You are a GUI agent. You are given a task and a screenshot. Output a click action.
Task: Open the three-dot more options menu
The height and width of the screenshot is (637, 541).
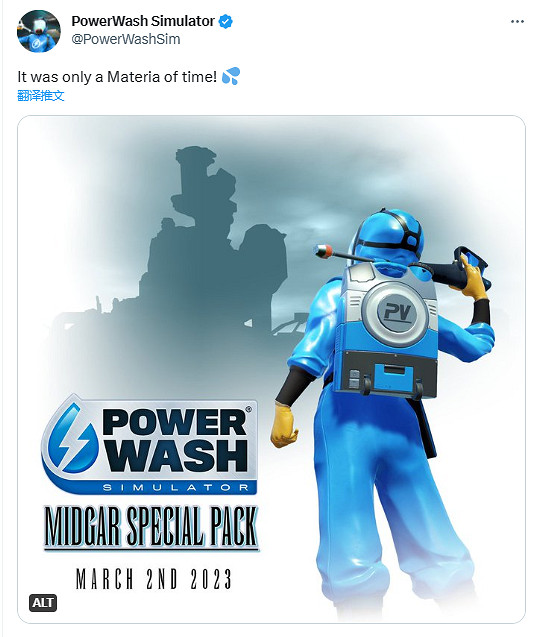[517, 22]
